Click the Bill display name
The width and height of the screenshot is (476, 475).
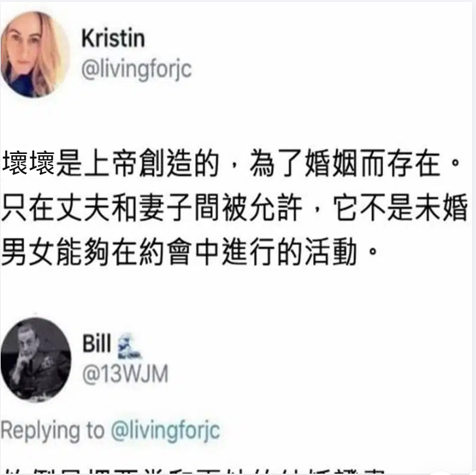click(x=96, y=343)
